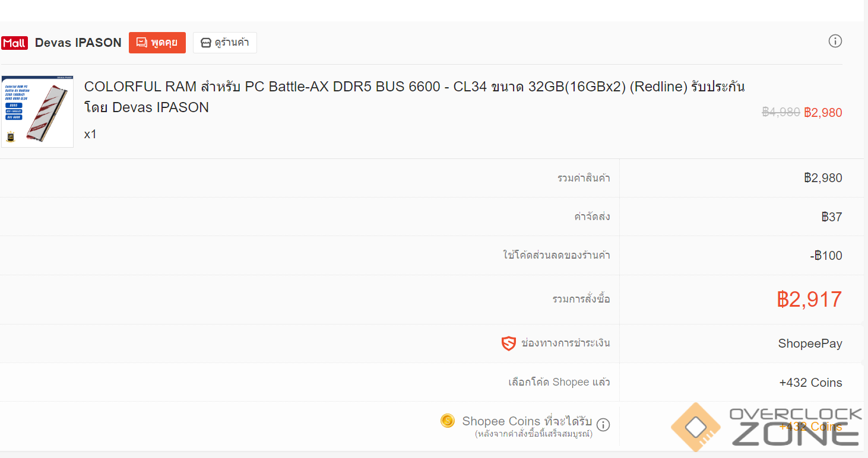Click the red Mall badge icon
Image resolution: width=868 pixels, height=458 pixels.
pyautogui.click(x=14, y=43)
